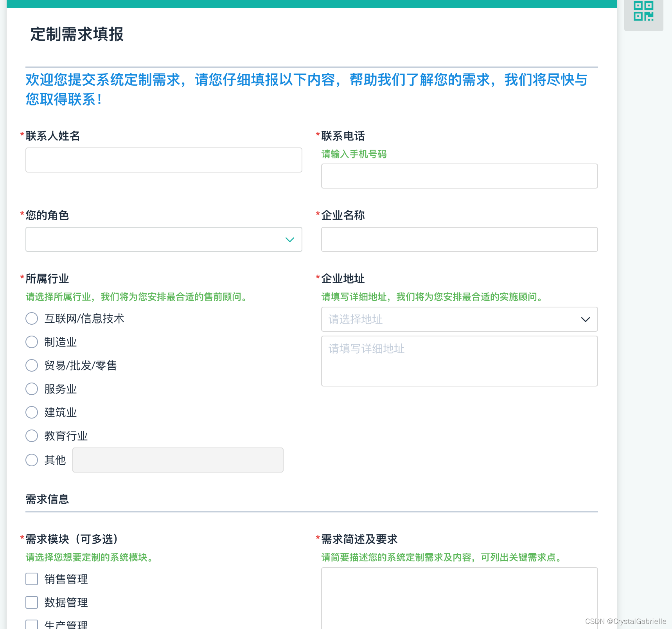Viewport: 672px width, 629px height.
Task: Select 互联网/信息技术 industry radio button
Action: (x=32, y=318)
